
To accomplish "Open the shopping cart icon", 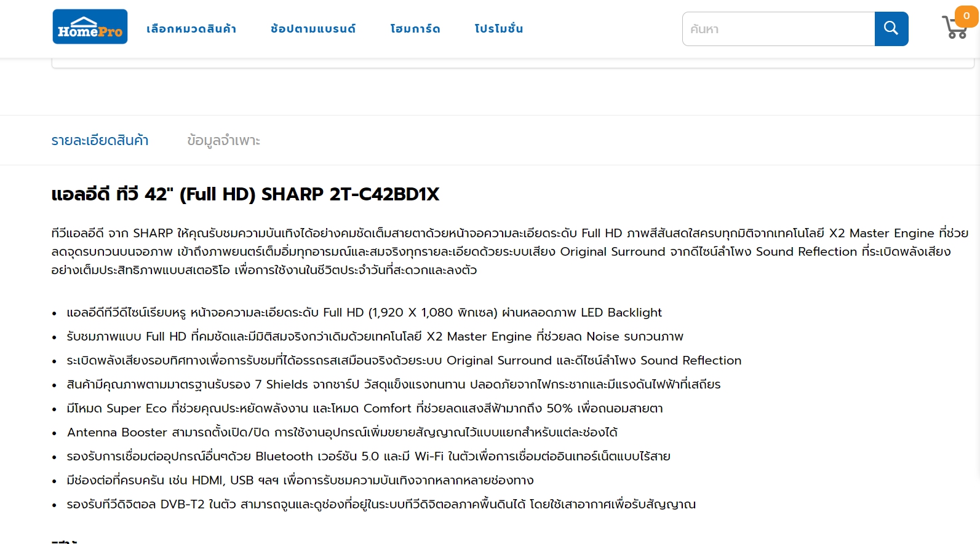I will pyautogui.click(x=955, y=28).
